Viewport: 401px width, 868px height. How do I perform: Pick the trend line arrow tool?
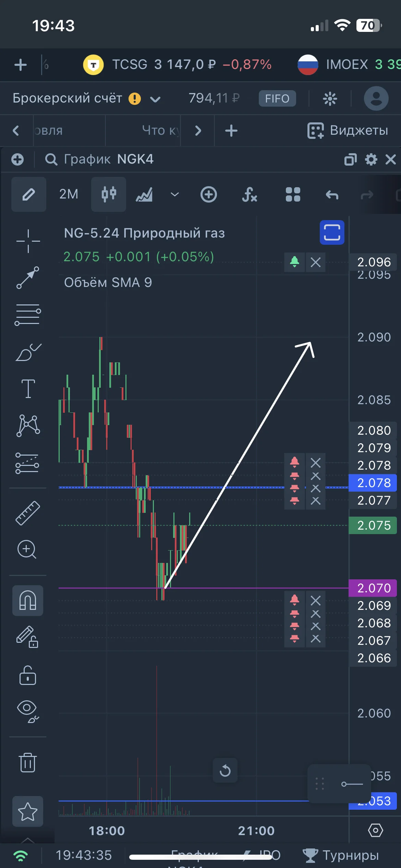[28, 278]
